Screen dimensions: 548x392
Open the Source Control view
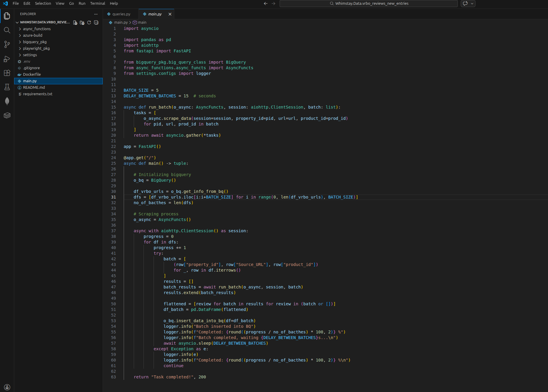[x=7, y=44]
